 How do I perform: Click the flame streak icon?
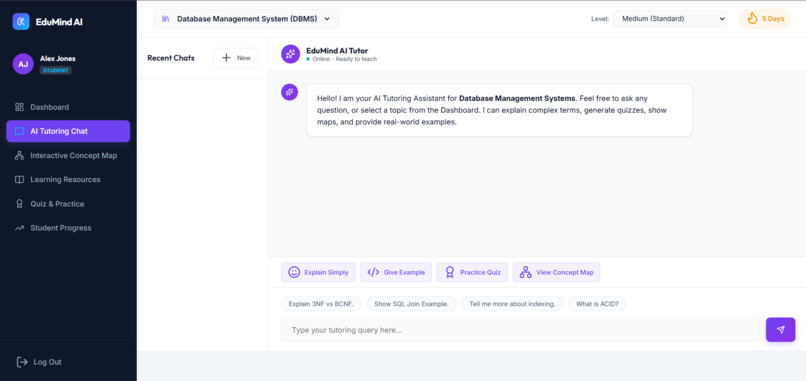pos(753,19)
